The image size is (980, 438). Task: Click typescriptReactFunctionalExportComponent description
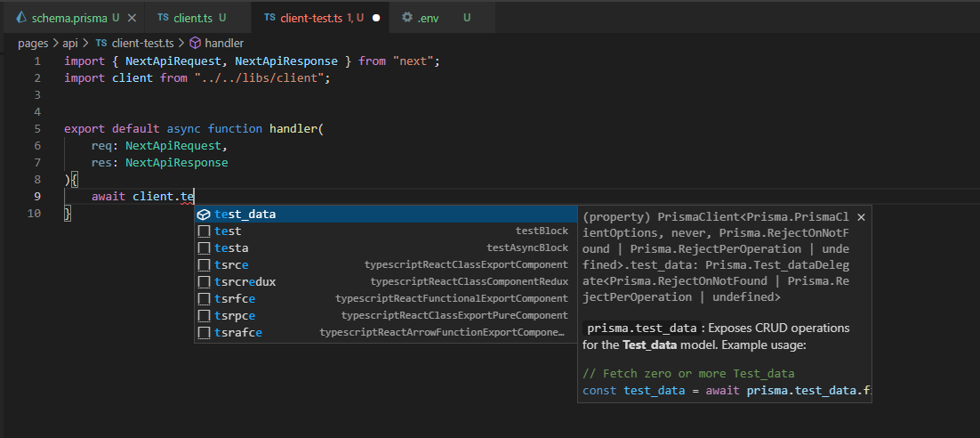(x=452, y=298)
